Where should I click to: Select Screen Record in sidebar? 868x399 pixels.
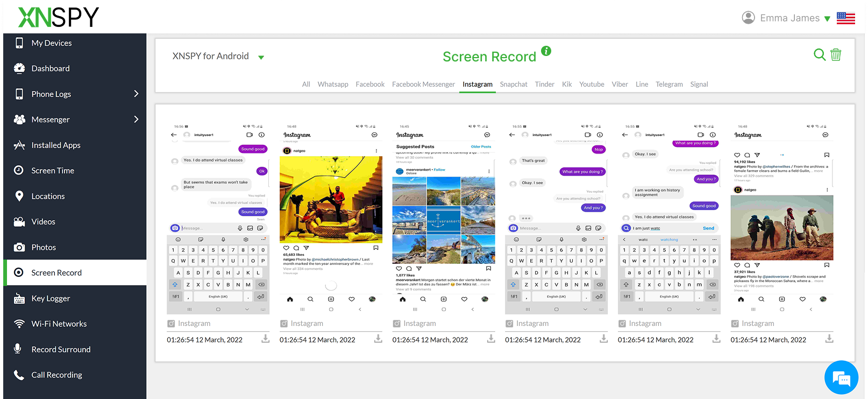tap(75, 273)
